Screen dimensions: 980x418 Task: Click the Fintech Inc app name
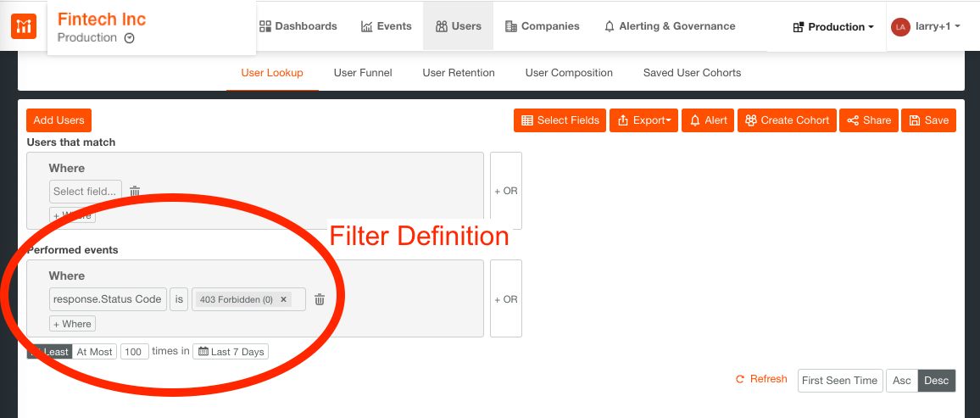(102, 20)
